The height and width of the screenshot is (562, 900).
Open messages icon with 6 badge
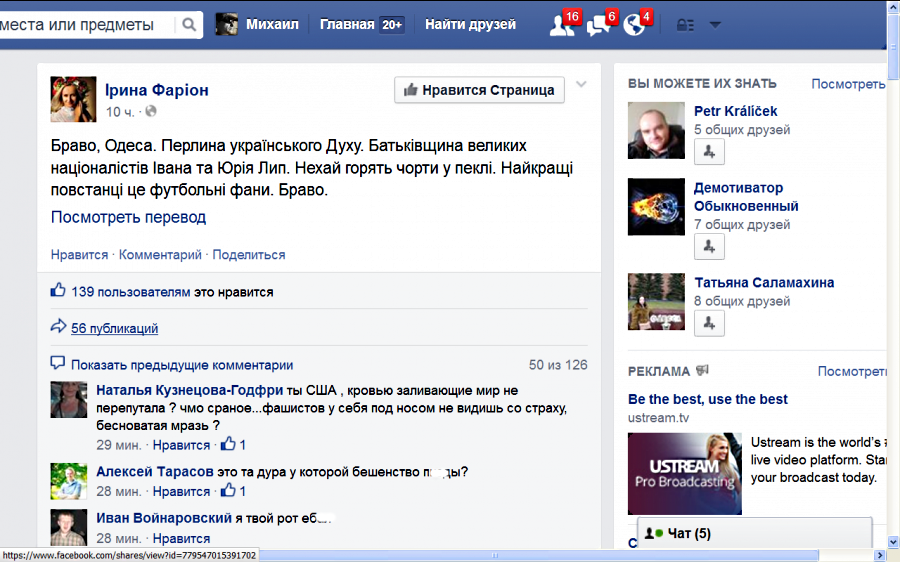599,25
